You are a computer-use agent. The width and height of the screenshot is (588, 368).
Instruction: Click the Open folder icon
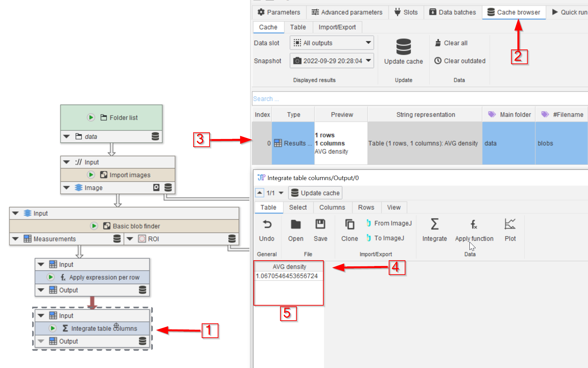pos(295,224)
